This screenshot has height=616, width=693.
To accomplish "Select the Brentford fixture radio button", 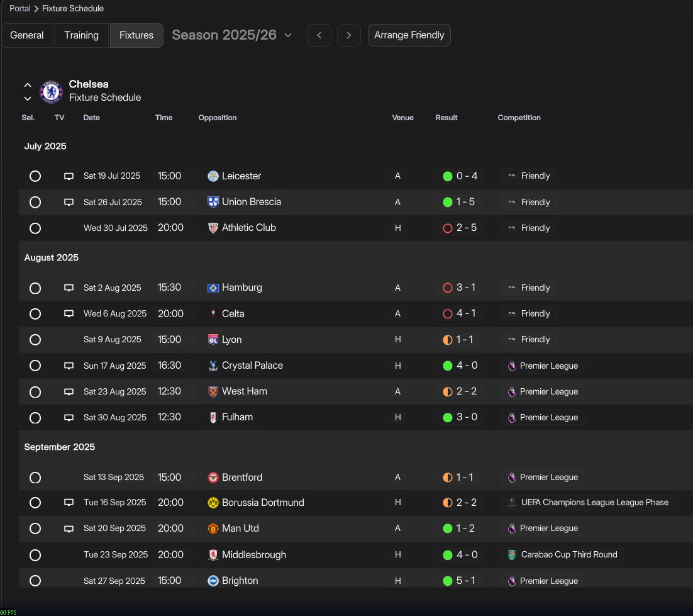I will [35, 478].
